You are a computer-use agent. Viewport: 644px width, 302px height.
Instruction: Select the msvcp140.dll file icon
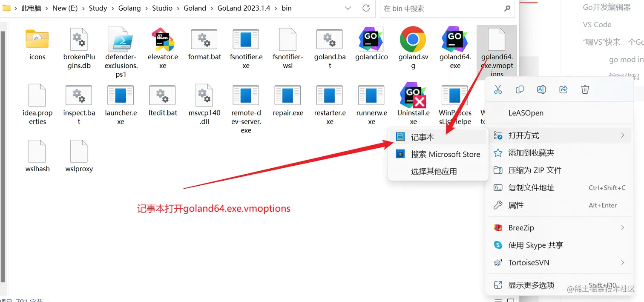coord(204,95)
